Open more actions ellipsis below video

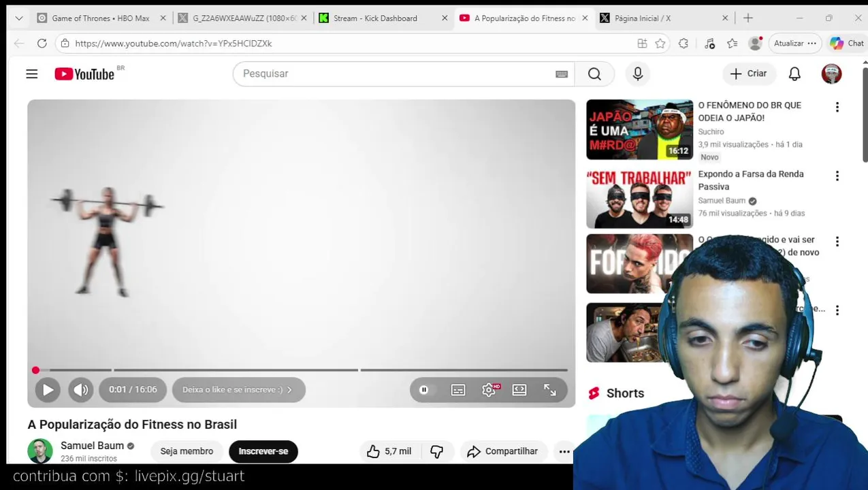point(564,451)
